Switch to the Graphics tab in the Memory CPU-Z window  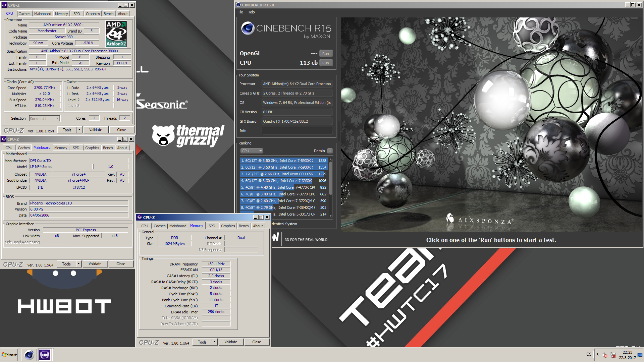click(228, 226)
